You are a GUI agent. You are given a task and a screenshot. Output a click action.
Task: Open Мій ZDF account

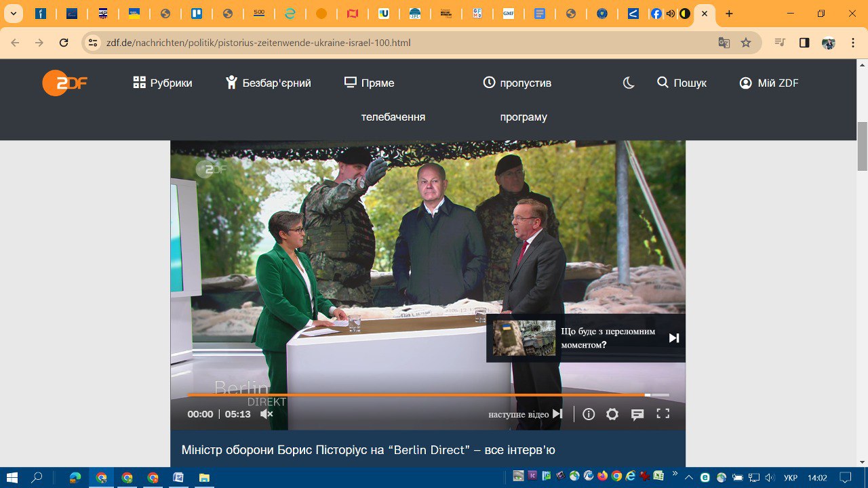(769, 83)
